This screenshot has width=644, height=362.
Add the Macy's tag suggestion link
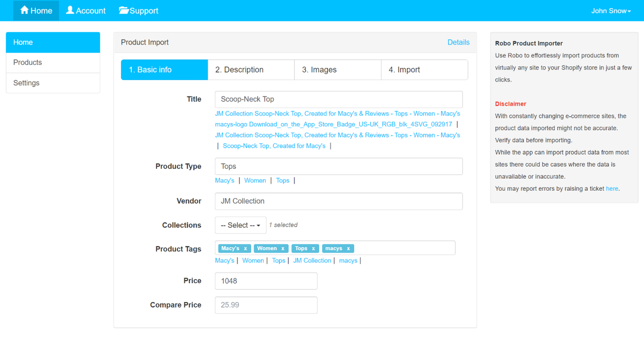[x=224, y=260]
